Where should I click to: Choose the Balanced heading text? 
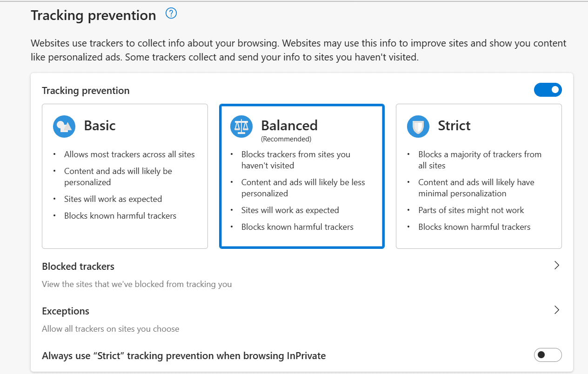289,126
